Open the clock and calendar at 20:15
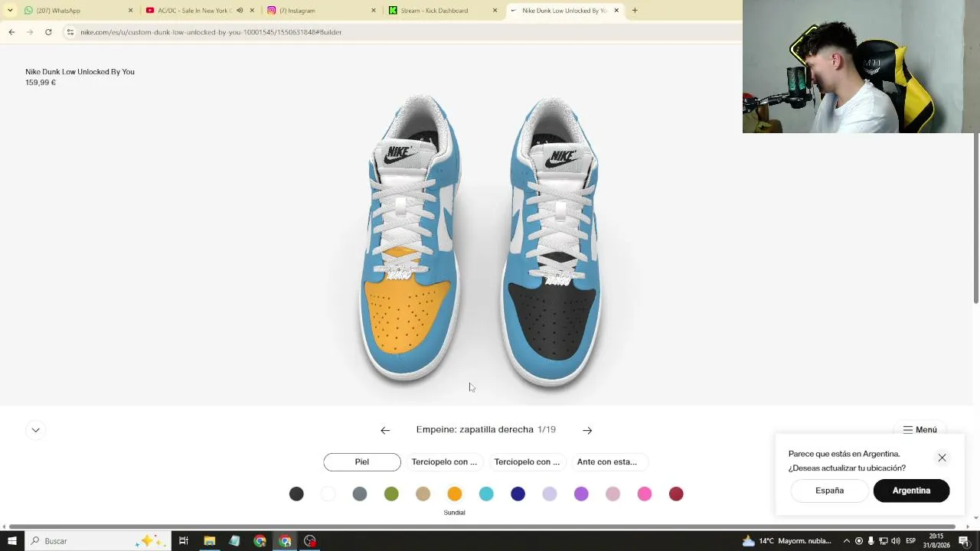The image size is (980, 551). point(937,541)
